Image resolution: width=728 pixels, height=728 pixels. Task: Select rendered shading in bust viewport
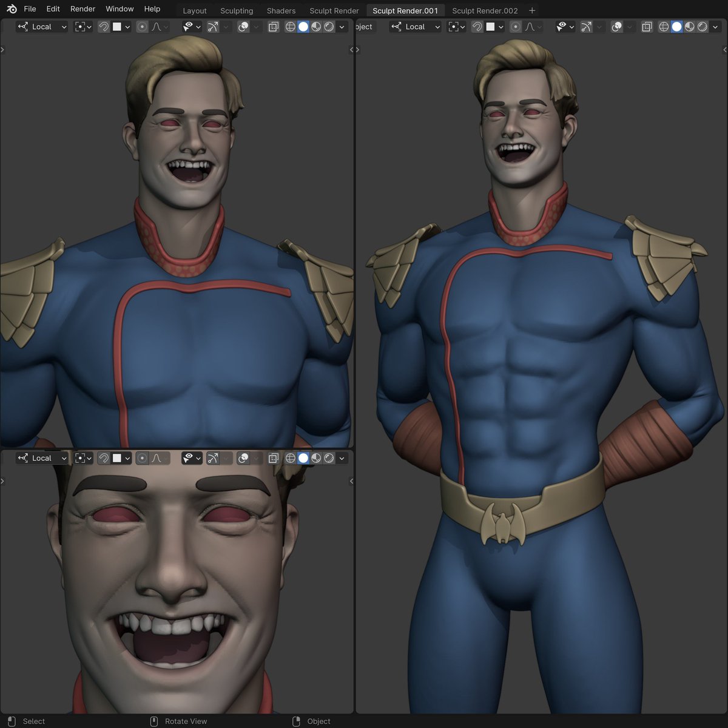(329, 27)
